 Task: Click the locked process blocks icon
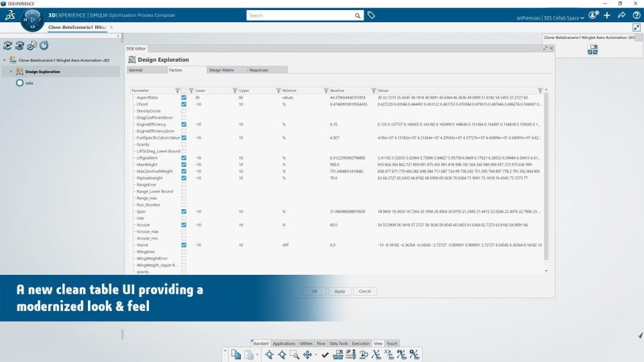338,355
